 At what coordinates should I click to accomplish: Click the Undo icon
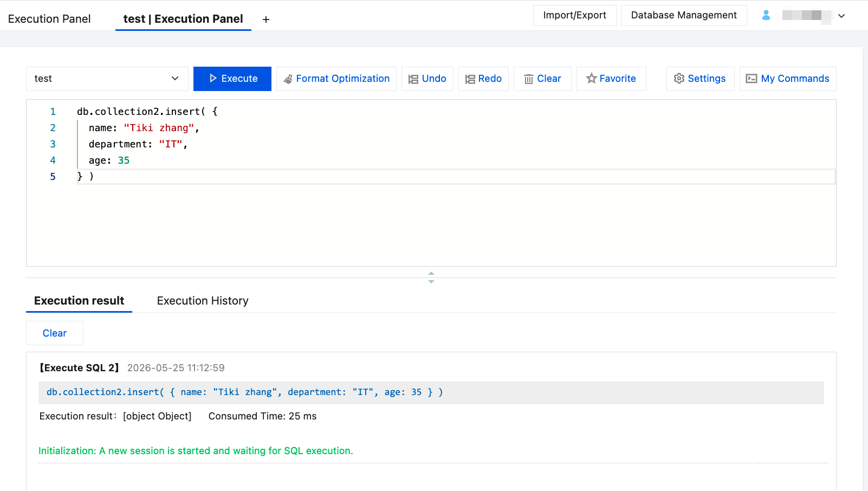[413, 79]
